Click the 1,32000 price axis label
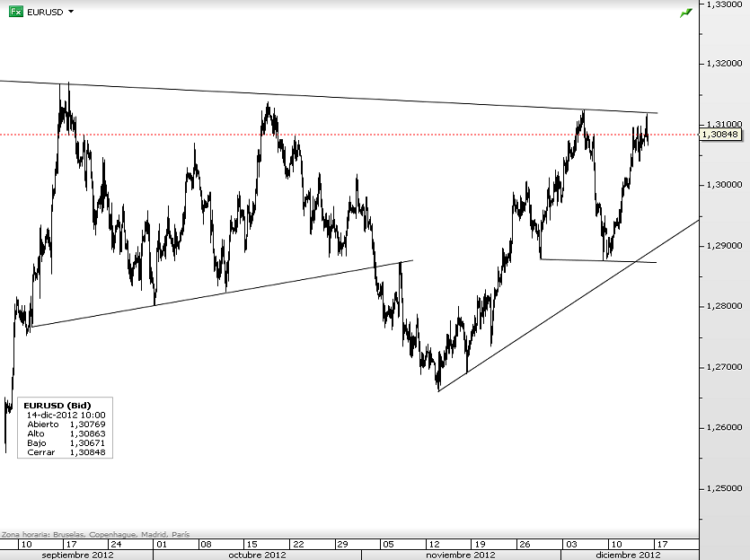Image resolution: width=750 pixels, height=560 pixels. pyautogui.click(x=724, y=63)
